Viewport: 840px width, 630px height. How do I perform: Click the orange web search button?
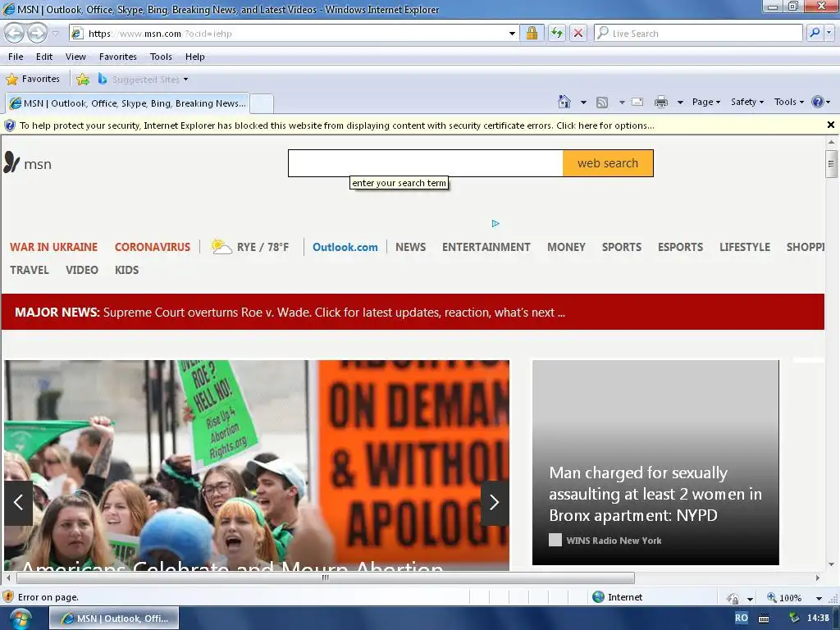click(x=608, y=163)
